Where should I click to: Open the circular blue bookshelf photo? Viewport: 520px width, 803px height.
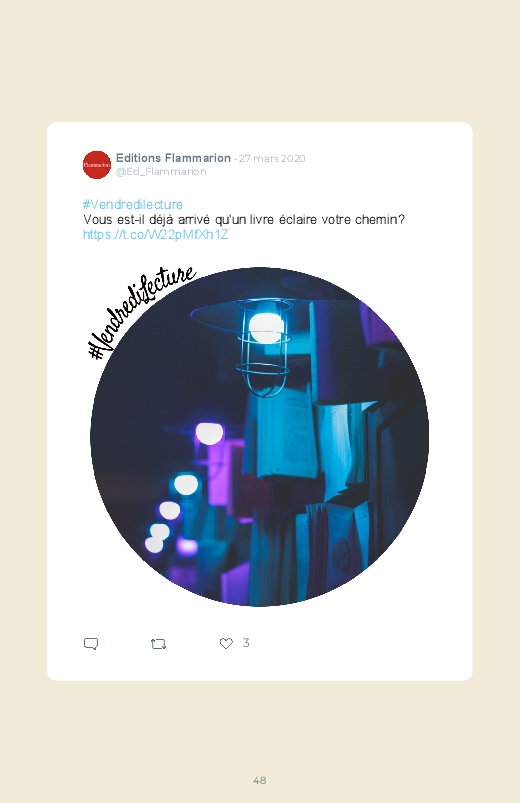pos(260,436)
